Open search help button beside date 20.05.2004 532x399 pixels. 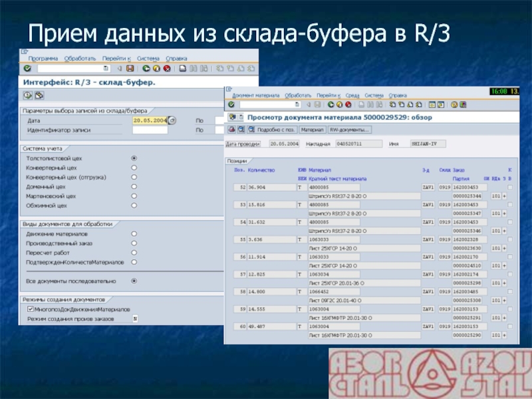click(x=172, y=120)
